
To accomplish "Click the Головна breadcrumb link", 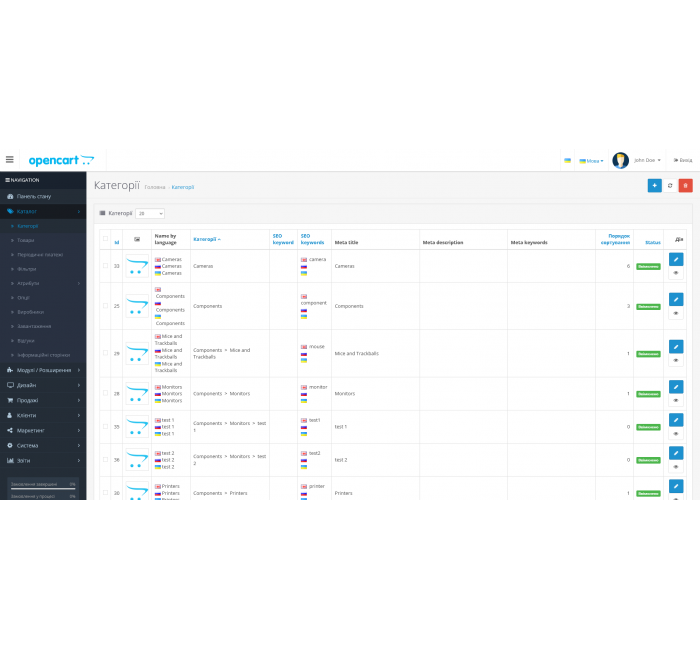I will [x=155, y=188].
